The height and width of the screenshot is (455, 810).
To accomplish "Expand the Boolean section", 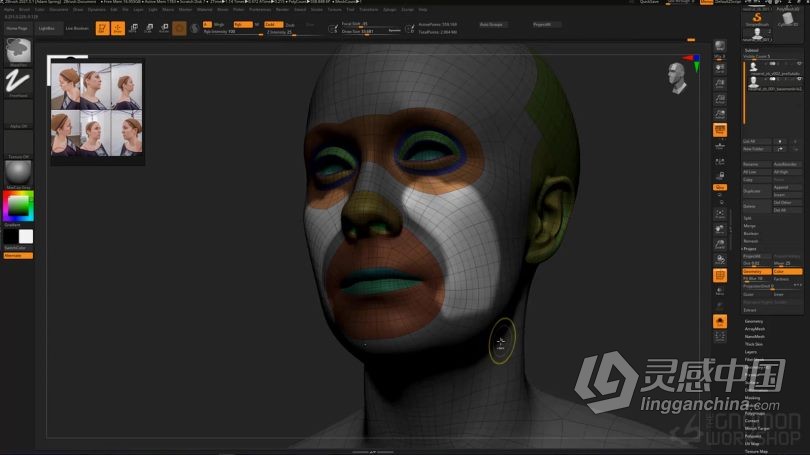I will [x=751, y=233].
